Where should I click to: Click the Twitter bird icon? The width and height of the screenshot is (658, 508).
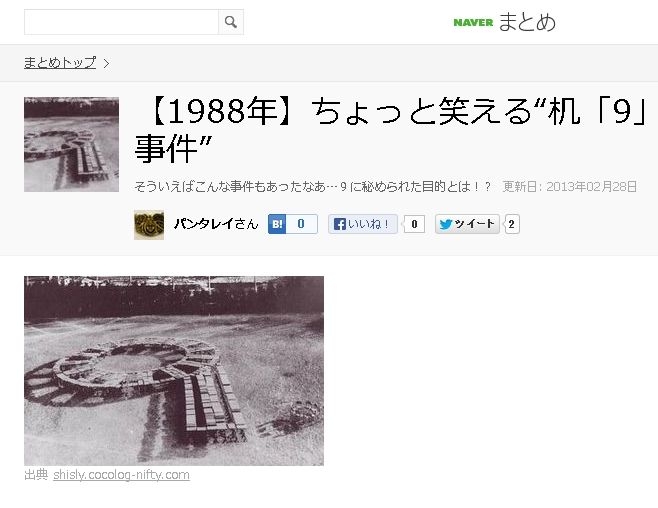[446, 224]
